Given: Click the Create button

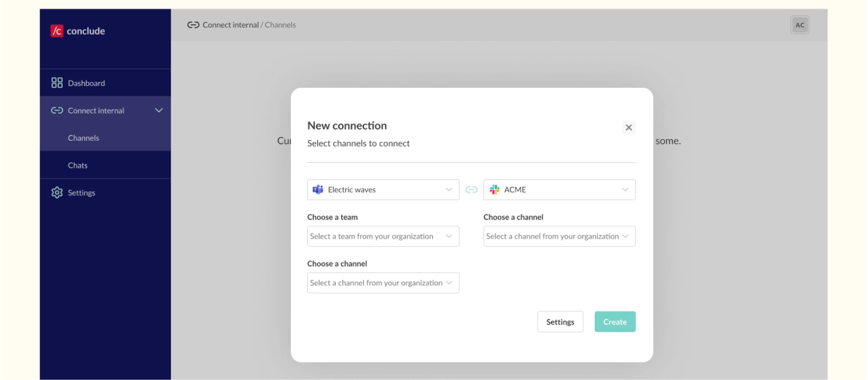Looking at the screenshot, I should (615, 322).
